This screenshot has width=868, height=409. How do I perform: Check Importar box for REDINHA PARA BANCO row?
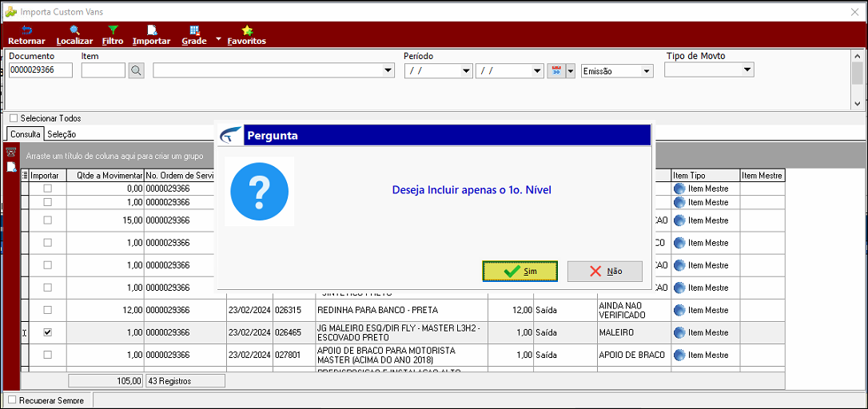48,310
